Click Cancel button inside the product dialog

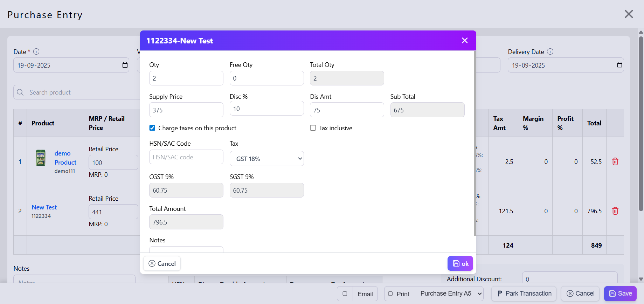click(x=162, y=264)
